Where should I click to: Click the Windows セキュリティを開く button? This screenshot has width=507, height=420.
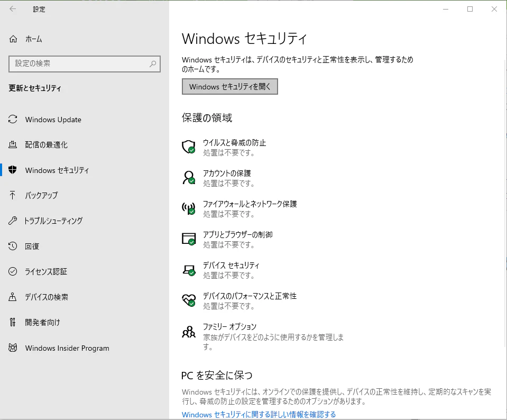point(230,86)
